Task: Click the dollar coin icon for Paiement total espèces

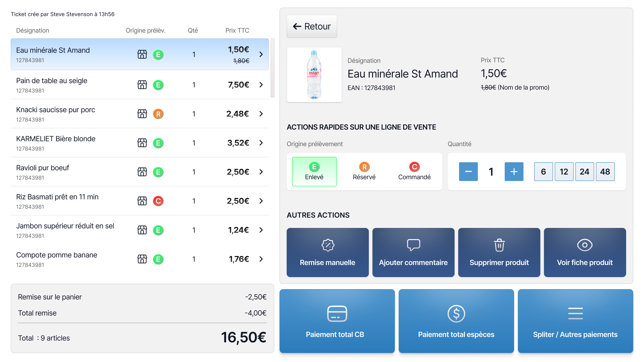Action: (456, 313)
